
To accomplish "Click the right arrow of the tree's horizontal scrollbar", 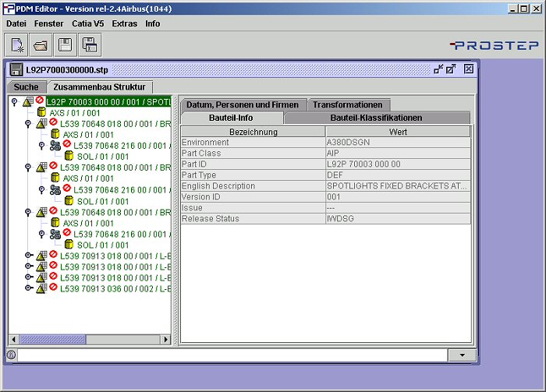I will 165,339.
